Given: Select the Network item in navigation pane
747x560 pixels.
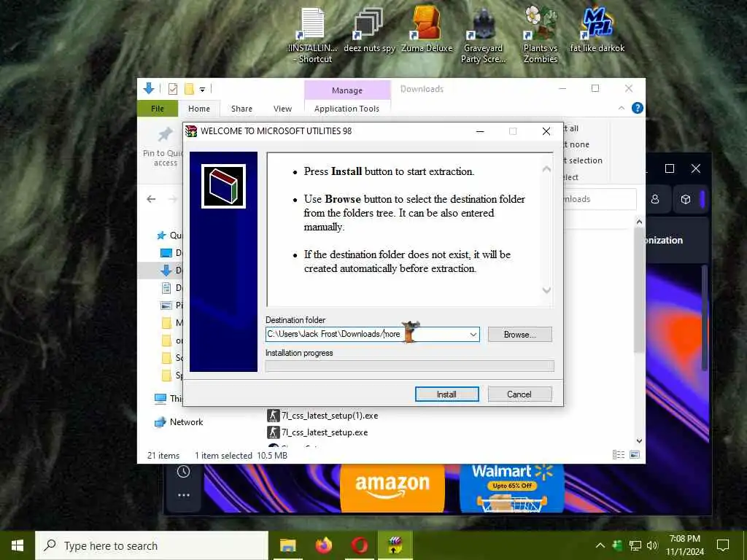Looking at the screenshot, I should coord(179,422).
